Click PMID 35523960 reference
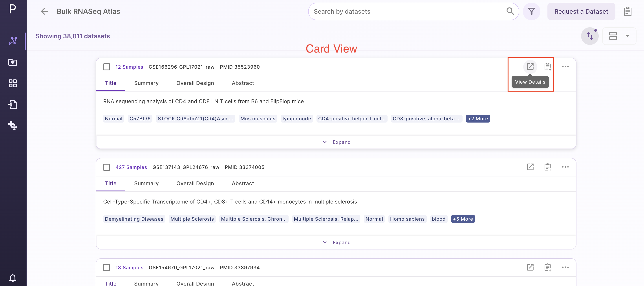This screenshot has height=286, width=644. (x=240, y=67)
